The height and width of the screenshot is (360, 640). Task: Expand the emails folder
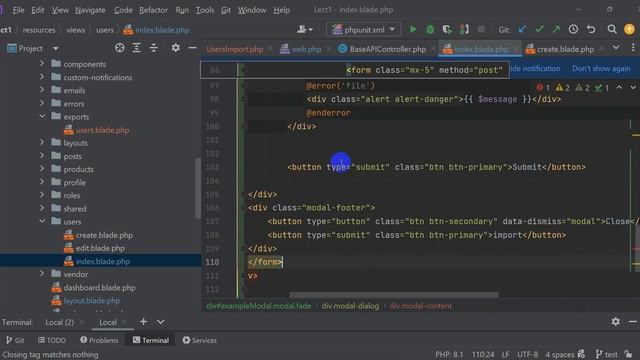(x=42, y=90)
